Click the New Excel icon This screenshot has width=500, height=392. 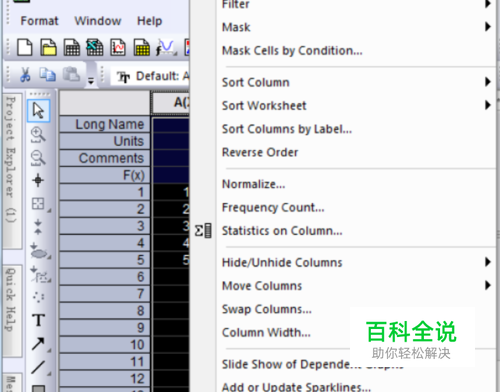pos(95,47)
